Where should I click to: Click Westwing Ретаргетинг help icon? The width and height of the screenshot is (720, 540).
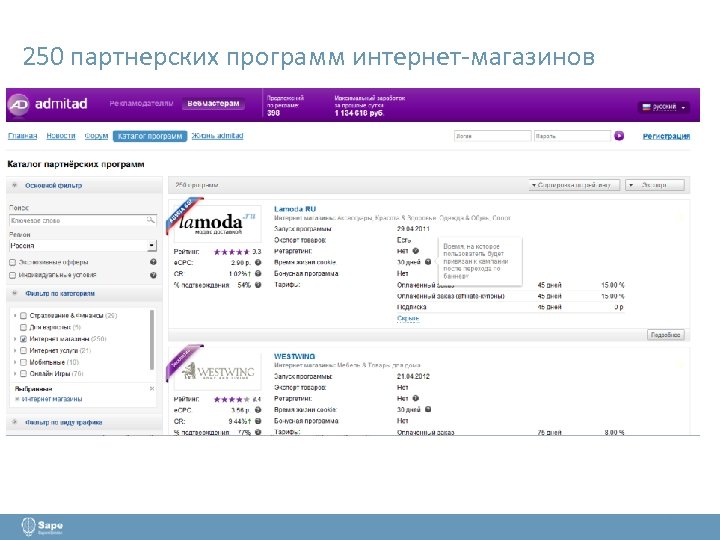(416, 398)
